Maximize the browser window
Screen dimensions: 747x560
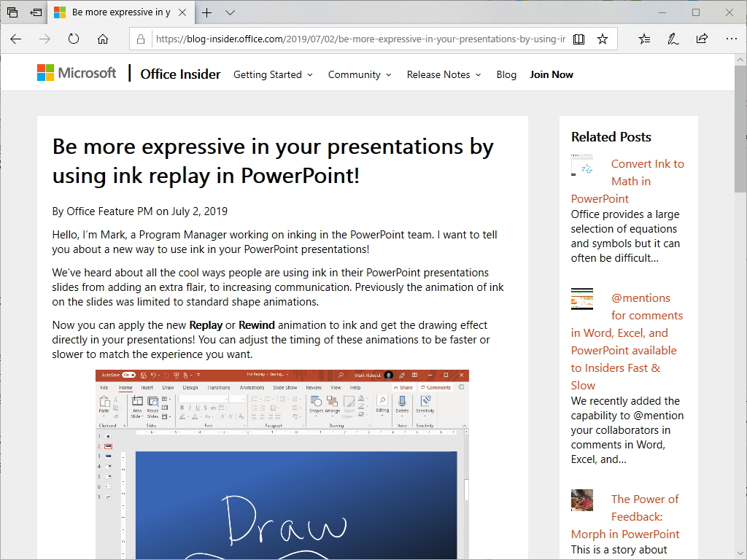[696, 12]
